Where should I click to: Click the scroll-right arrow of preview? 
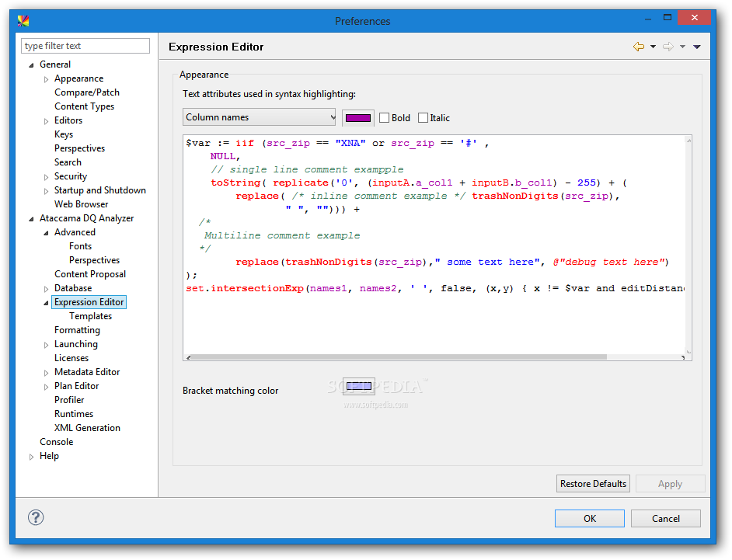click(682, 357)
